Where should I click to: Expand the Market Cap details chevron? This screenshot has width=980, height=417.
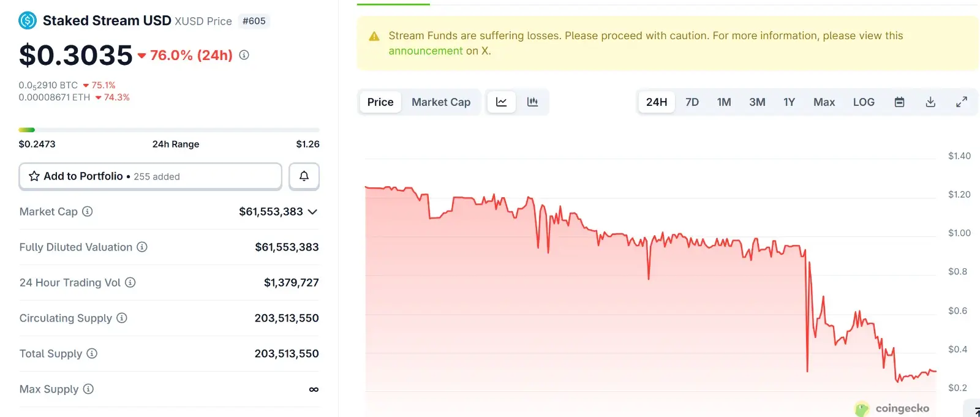click(x=313, y=212)
